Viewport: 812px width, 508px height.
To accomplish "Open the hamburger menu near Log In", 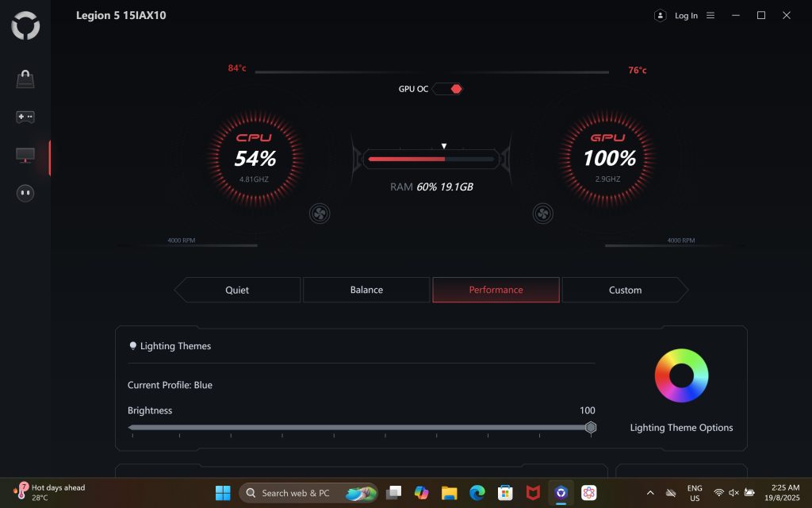I will tap(710, 15).
